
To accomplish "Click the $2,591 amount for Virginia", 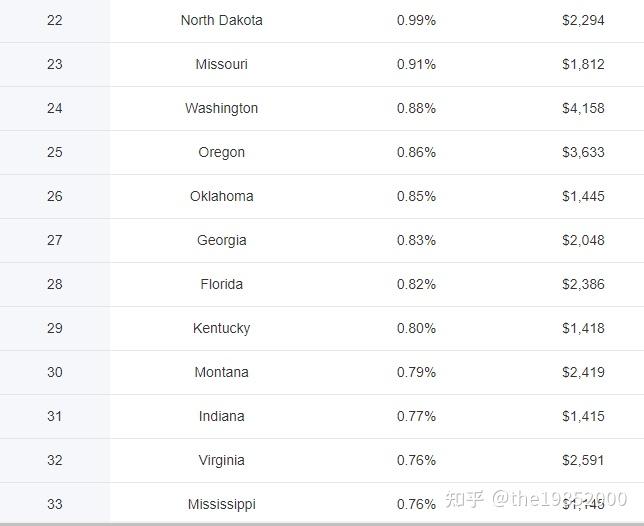I will 583,460.
